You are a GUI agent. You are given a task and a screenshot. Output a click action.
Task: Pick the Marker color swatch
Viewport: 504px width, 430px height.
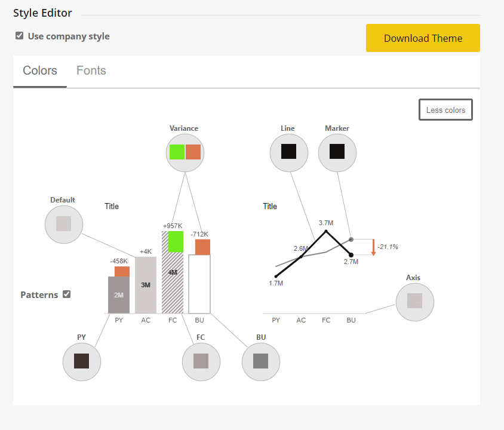(x=337, y=152)
